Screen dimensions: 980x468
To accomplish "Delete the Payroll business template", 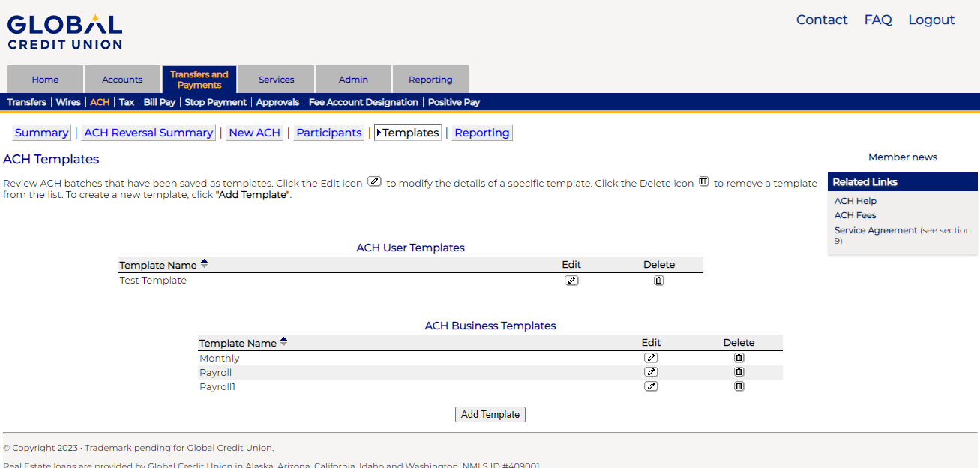I will pyautogui.click(x=739, y=372).
